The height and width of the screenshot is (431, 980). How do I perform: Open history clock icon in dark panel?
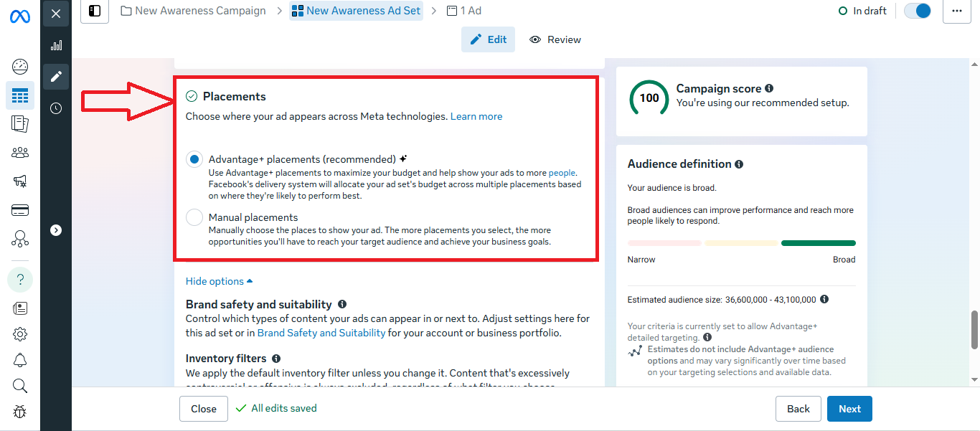[x=56, y=108]
